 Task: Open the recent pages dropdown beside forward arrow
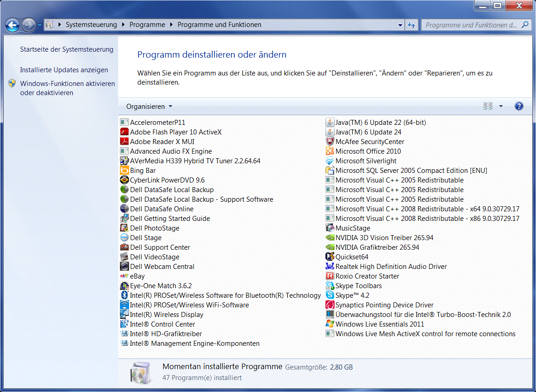coord(40,25)
